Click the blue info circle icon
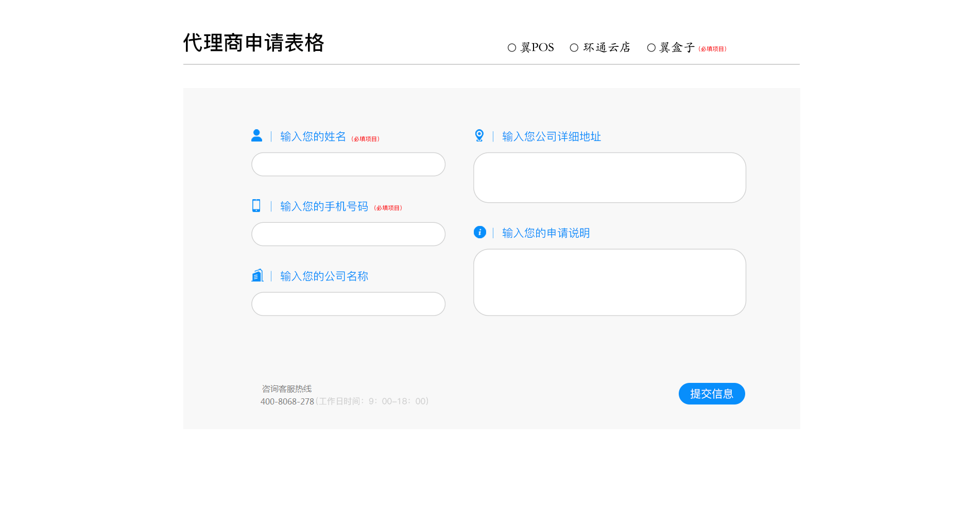 (479, 232)
